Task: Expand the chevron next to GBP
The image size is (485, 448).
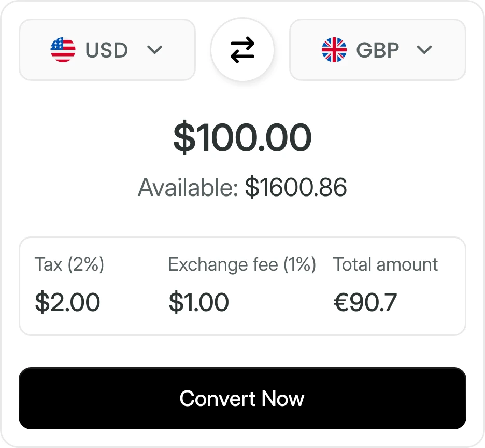Action: click(424, 50)
